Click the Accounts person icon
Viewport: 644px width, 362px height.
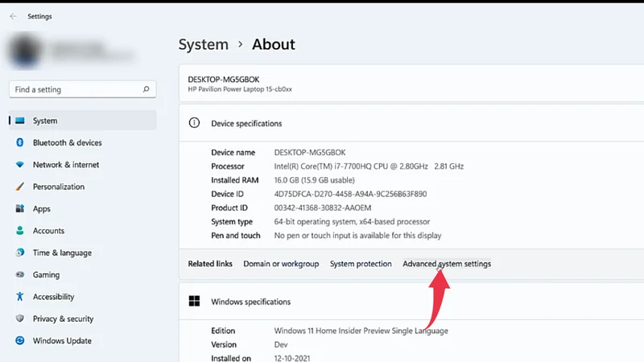[x=20, y=231]
